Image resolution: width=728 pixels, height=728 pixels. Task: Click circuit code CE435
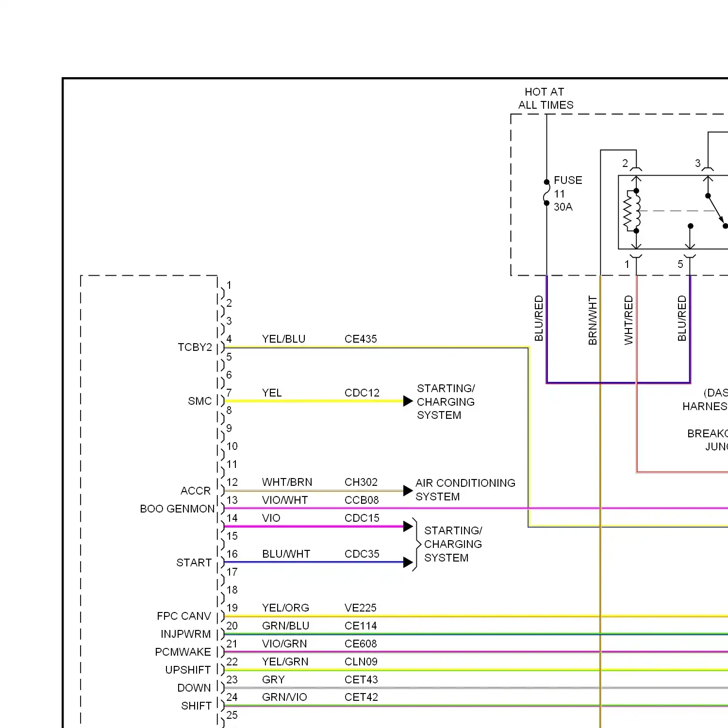(361, 339)
